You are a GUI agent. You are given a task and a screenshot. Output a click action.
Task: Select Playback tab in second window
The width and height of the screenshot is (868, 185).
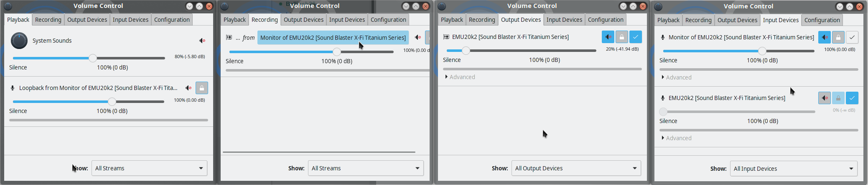[235, 20]
